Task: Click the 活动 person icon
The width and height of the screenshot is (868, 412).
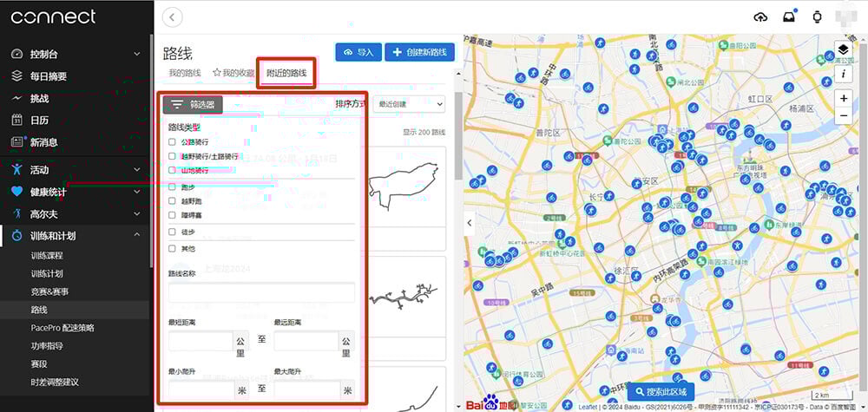Action: click(x=16, y=169)
